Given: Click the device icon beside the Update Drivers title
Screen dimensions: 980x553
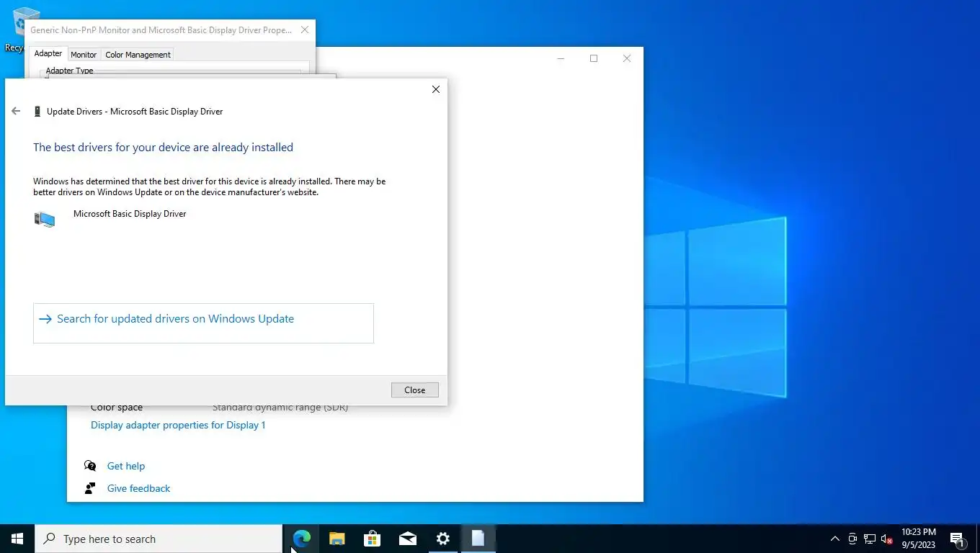Looking at the screenshot, I should coord(37,112).
